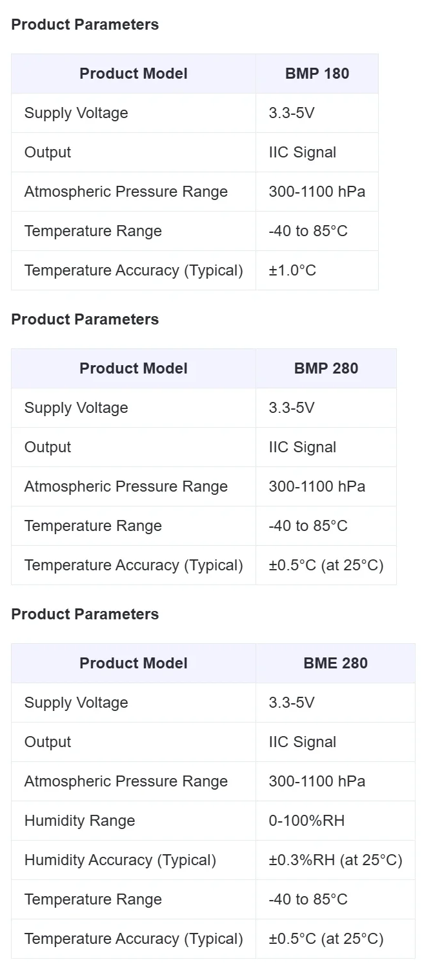The width and height of the screenshot is (422, 980).
Task: Click the third Product Parameters heading
Action: click(x=85, y=614)
